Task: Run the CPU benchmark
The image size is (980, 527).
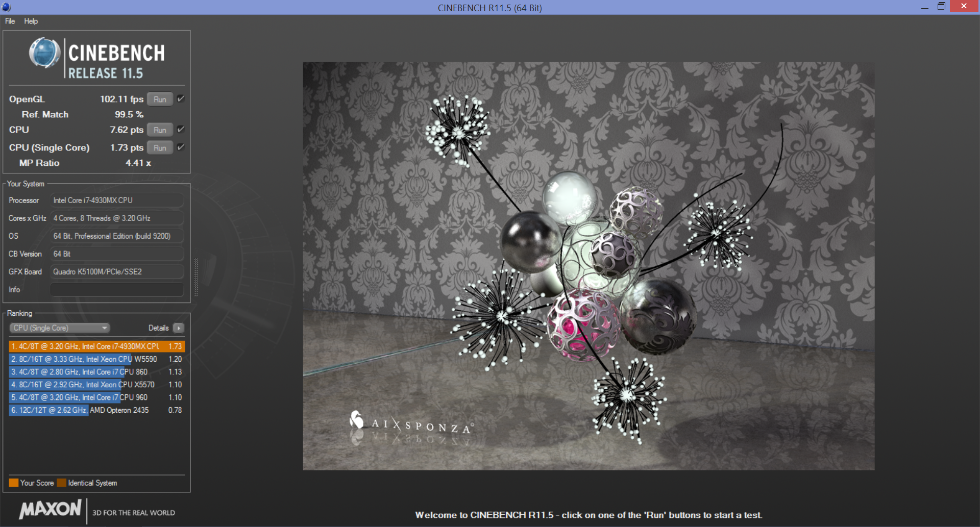Action: click(x=160, y=130)
